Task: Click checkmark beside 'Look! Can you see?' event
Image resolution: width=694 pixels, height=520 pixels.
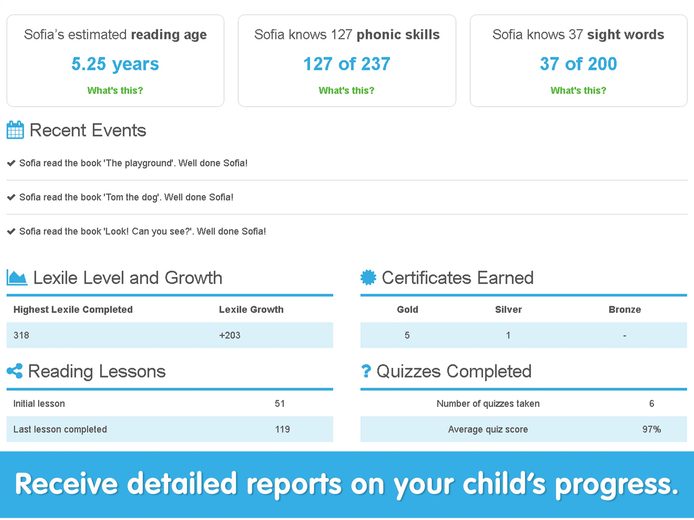Action: pos(11,231)
